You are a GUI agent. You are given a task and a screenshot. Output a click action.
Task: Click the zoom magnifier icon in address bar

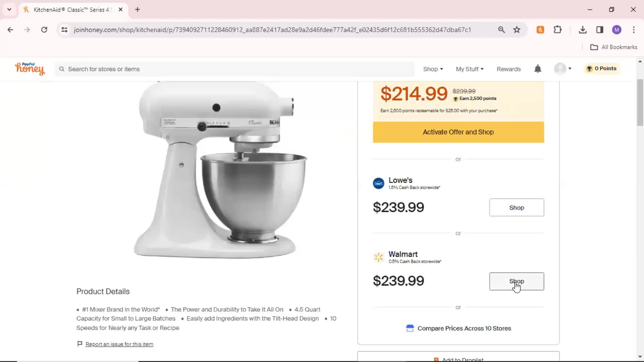[501, 30]
